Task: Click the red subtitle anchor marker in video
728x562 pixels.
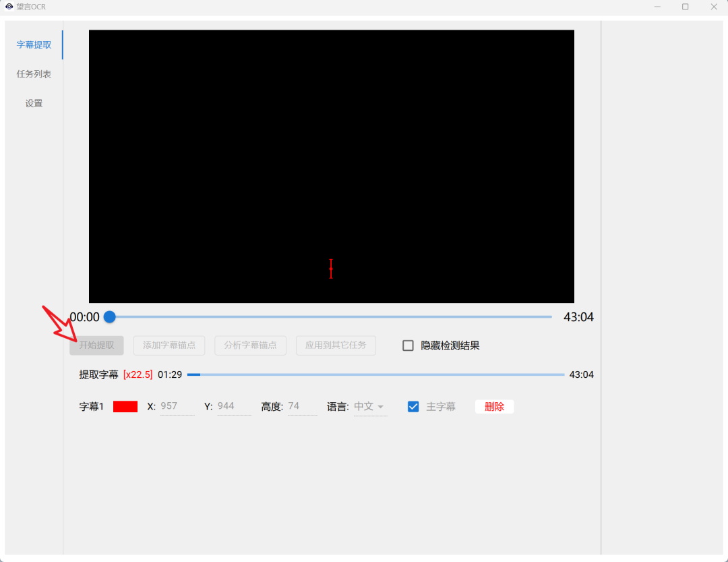Action: pyautogui.click(x=331, y=269)
